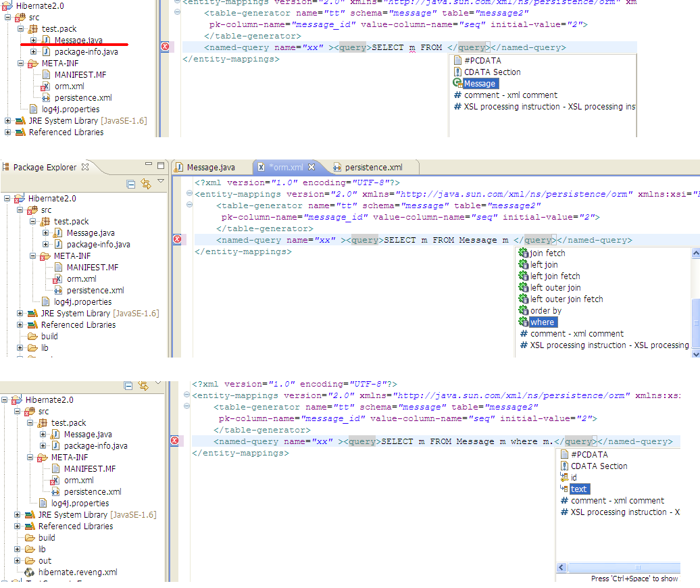
Task: Open the persistence.xml editor tab
Action: [373, 167]
